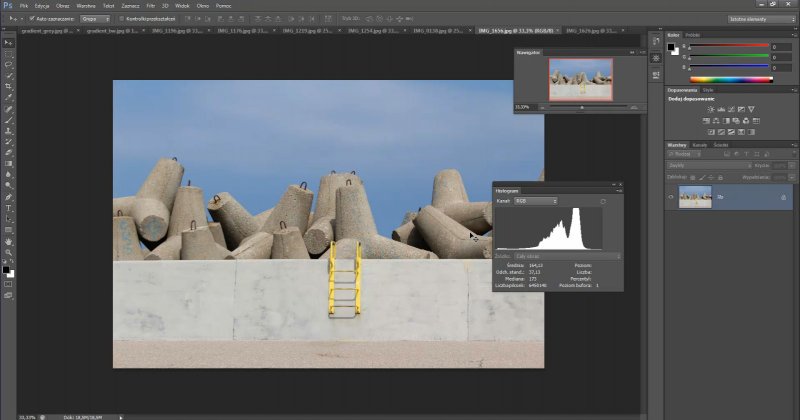Click the color spectrum ramp in Kolor panel
This screenshot has width=800, height=420.
pyautogui.click(x=730, y=78)
